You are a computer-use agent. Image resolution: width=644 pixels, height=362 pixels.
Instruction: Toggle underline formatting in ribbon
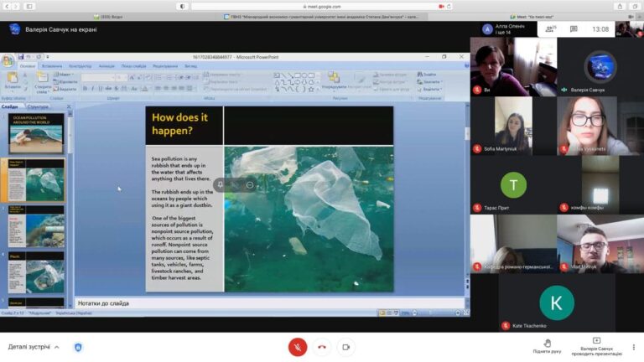101,89
